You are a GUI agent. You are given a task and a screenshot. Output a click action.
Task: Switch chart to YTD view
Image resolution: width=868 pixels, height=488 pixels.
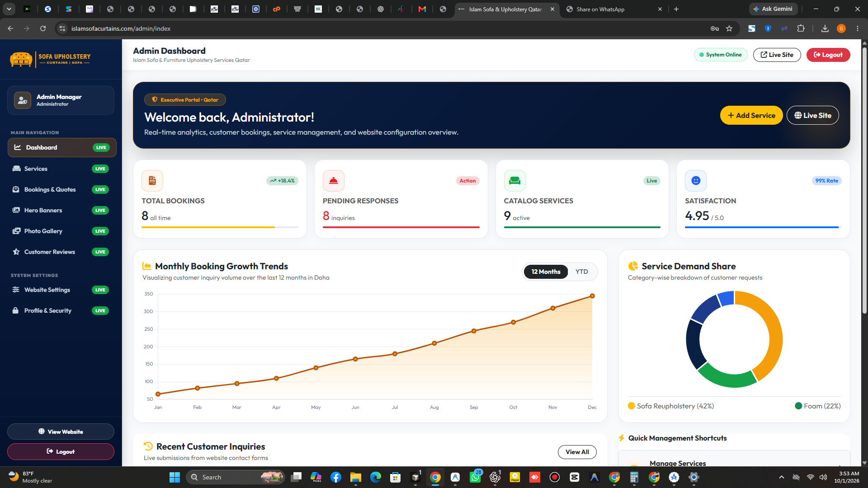coord(581,272)
